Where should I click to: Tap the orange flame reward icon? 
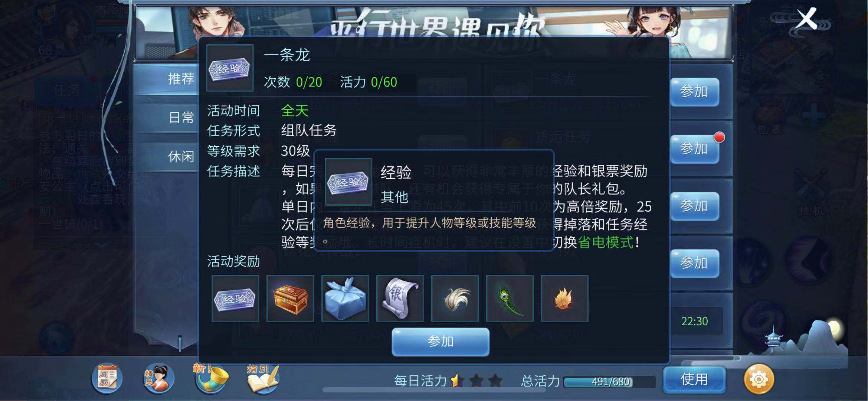pyautogui.click(x=564, y=299)
